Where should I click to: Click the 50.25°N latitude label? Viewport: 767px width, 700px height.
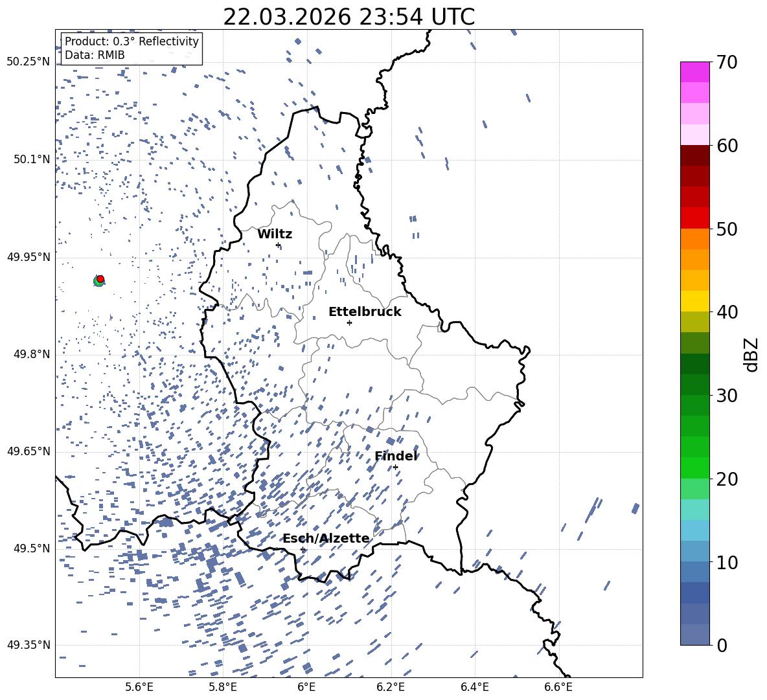click(x=29, y=62)
